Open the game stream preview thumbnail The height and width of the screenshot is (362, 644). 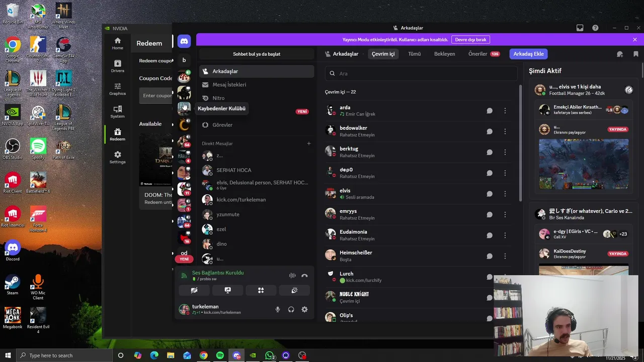[584, 164]
